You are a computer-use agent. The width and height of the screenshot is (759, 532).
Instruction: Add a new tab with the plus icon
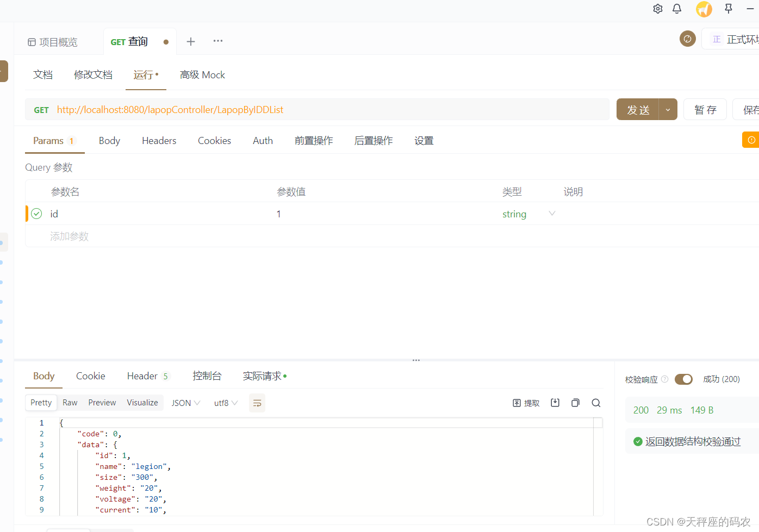click(x=191, y=41)
